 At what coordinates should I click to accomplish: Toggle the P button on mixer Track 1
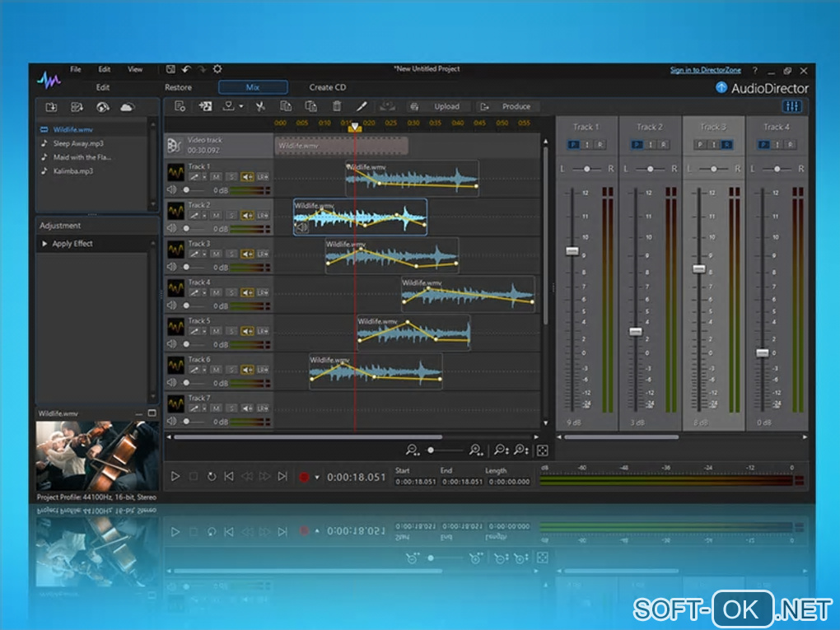573,145
